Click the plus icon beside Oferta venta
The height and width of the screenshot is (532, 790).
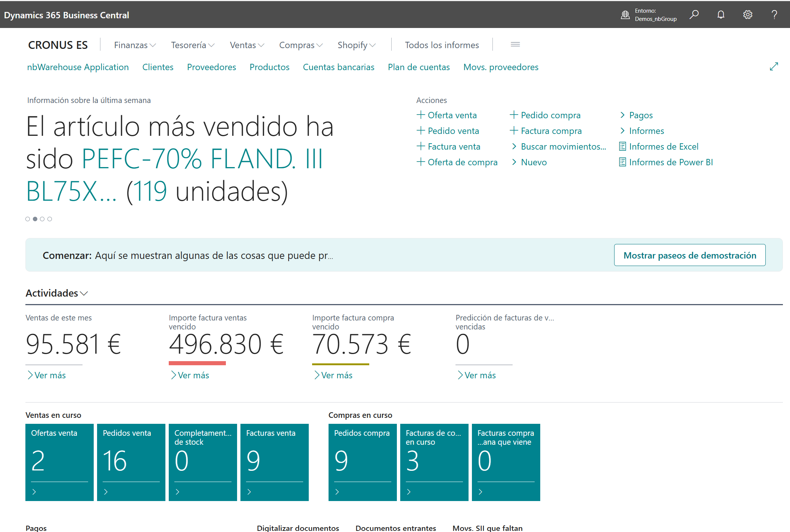click(x=421, y=115)
